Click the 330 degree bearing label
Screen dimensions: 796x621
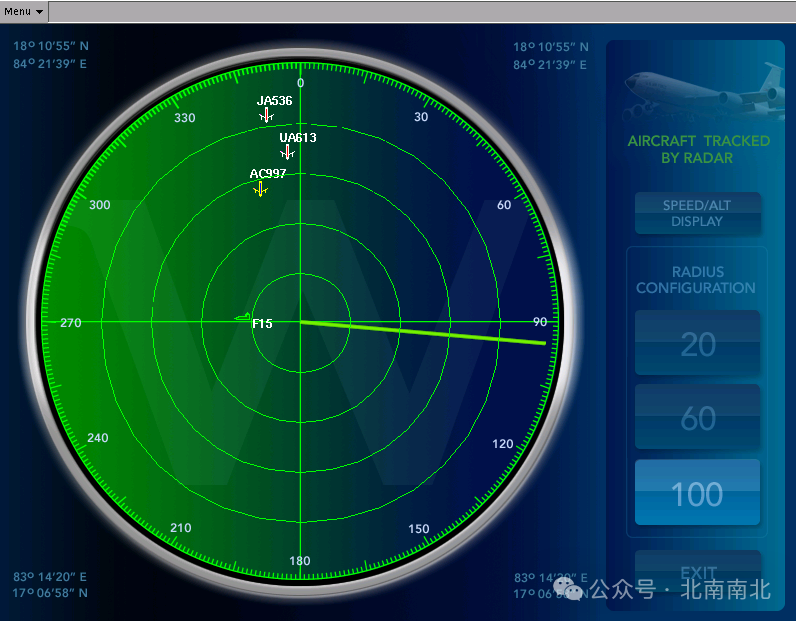185,118
